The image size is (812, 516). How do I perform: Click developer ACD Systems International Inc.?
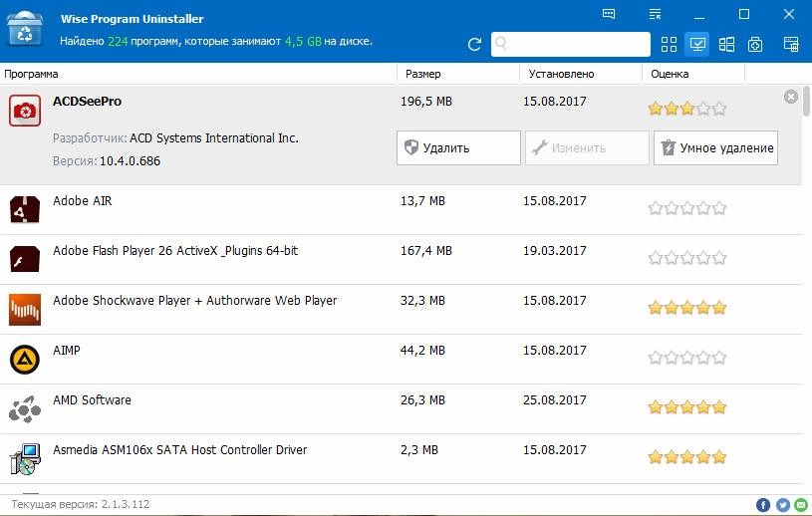214,138
